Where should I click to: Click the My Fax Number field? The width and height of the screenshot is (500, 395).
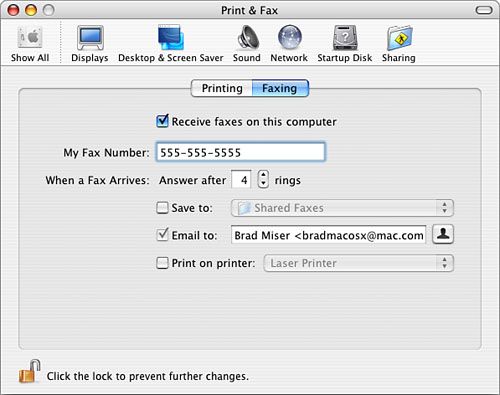(x=240, y=152)
